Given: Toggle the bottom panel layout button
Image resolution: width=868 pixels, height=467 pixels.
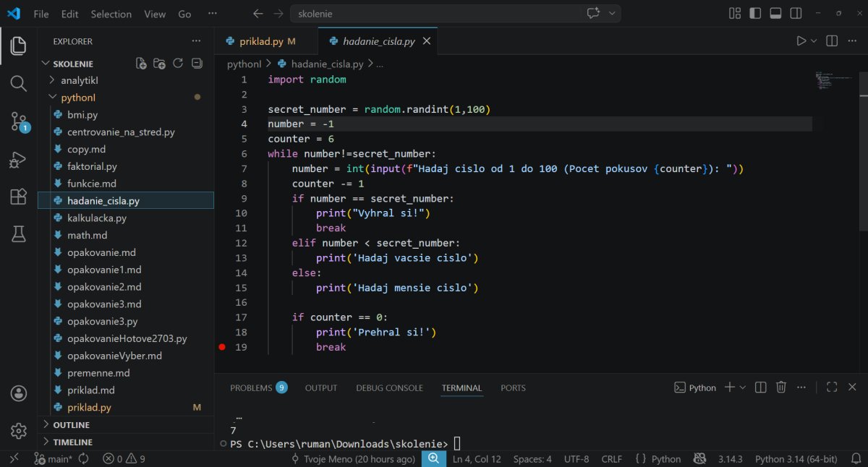Looking at the screenshot, I should (x=775, y=14).
